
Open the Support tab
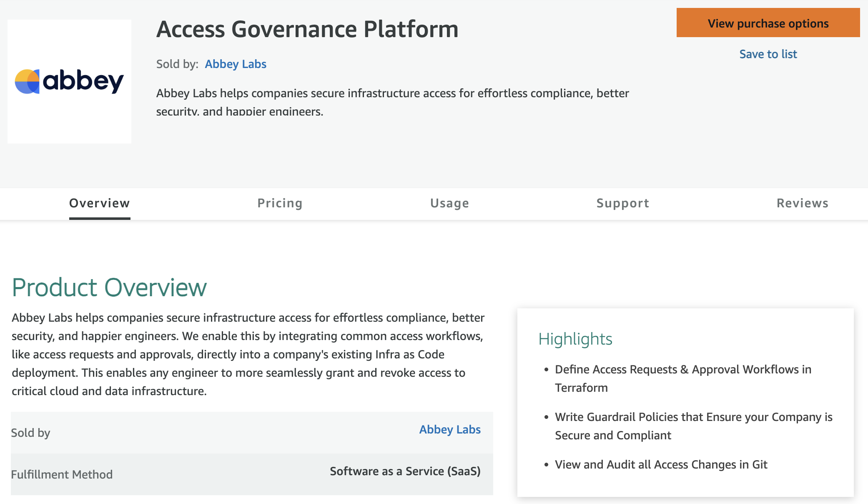623,203
